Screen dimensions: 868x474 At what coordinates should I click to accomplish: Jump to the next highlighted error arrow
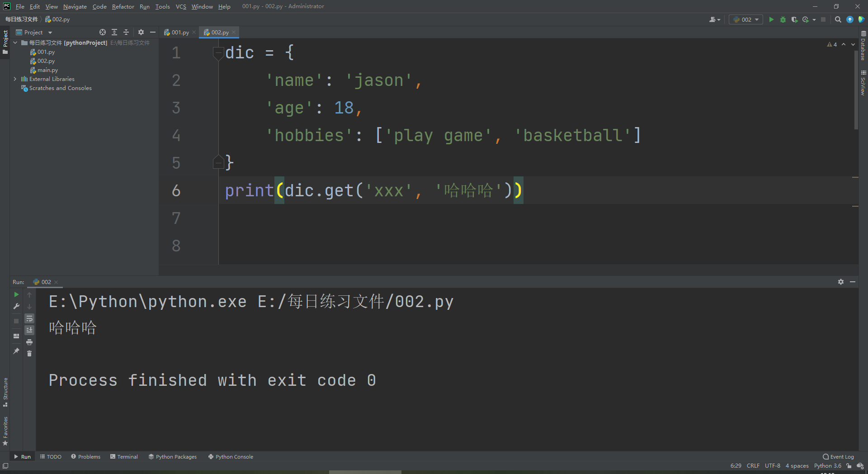click(x=853, y=44)
